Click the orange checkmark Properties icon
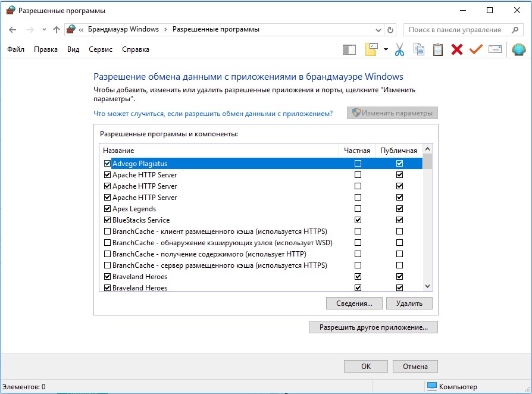The height and width of the screenshot is (394, 532). click(475, 49)
